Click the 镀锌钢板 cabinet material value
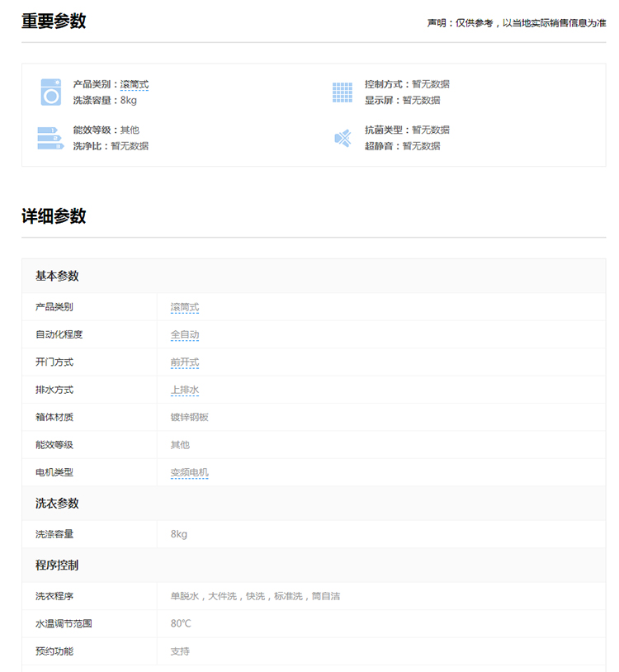The height and width of the screenshot is (672, 619). (x=190, y=417)
